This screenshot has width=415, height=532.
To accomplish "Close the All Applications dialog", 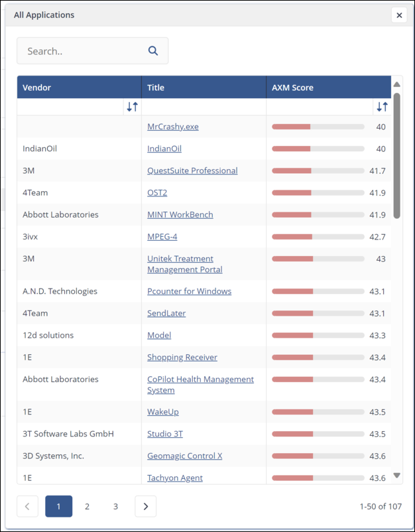I will point(398,15).
